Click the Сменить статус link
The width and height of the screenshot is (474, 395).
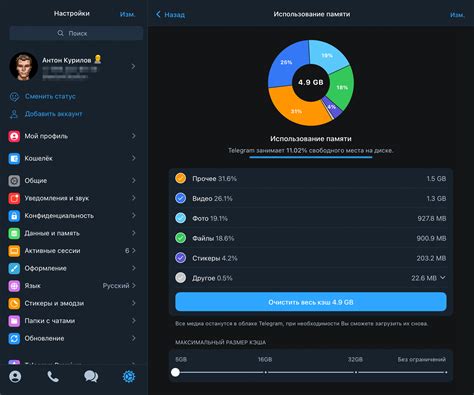(x=50, y=96)
